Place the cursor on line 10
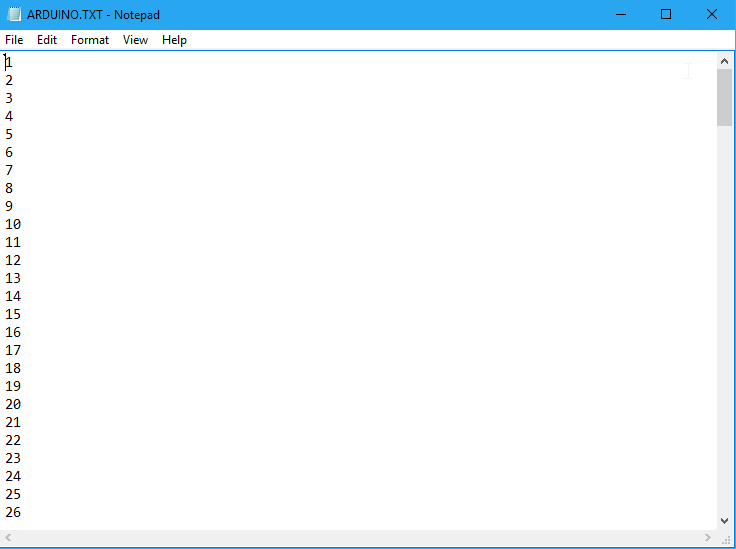Viewport: 736px width, 549px height. click(13, 224)
